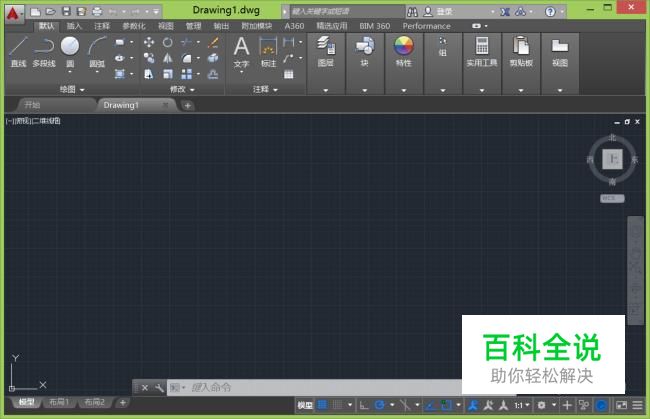Click the Dimension (标注) tool icon
This screenshot has height=419, width=650.
click(x=268, y=50)
